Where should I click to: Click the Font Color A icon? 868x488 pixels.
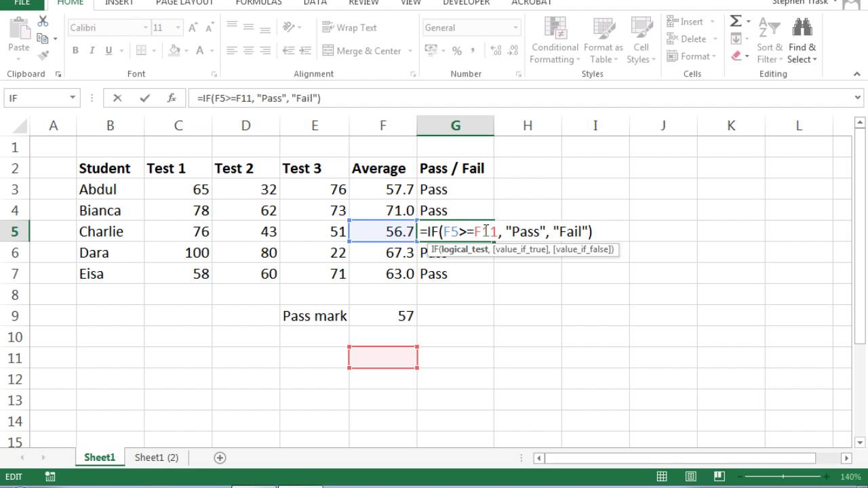[200, 50]
